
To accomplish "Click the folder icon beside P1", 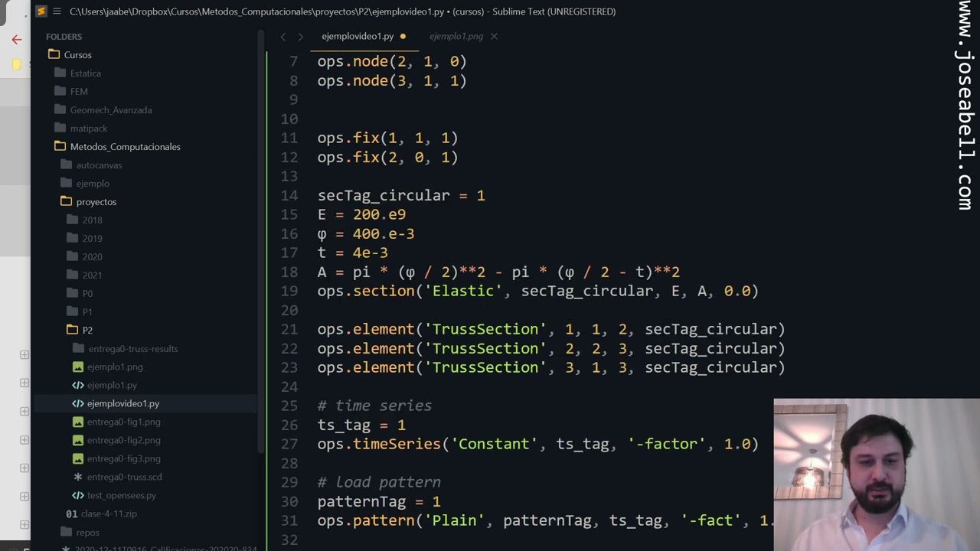I will (x=72, y=312).
